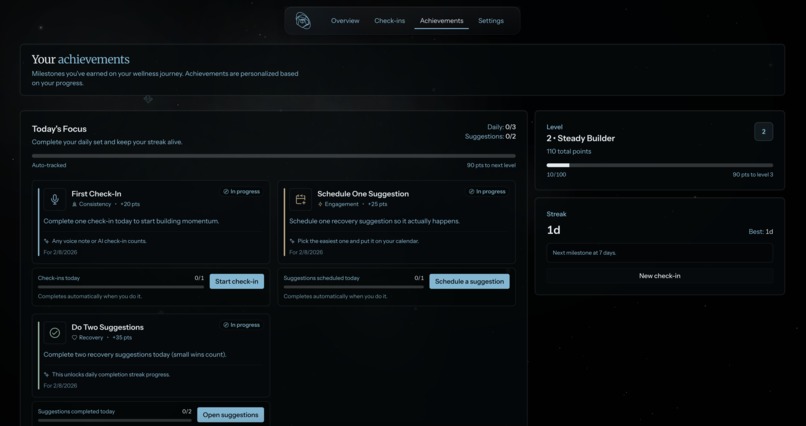This screenshot has width=806, height=426.
Task: Click the 'Today's Focus' heading
Action: 59,129
